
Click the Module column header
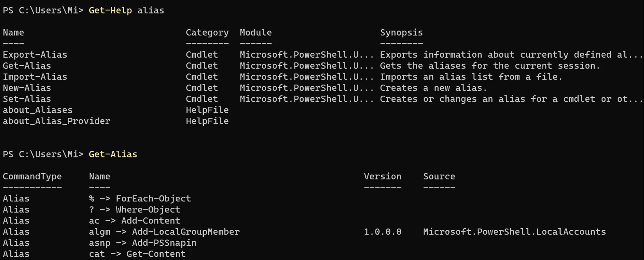click(256, 32)
